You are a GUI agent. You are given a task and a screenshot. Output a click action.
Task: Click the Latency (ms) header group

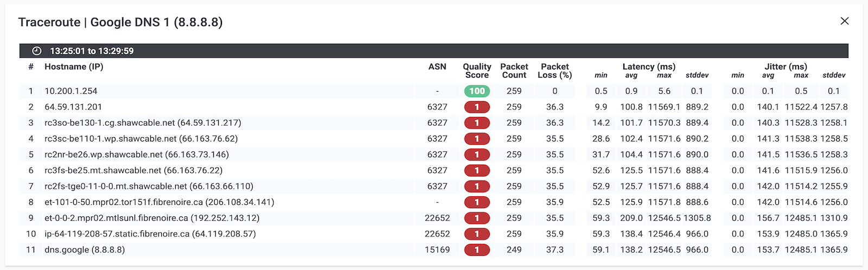tap(649, 67)
